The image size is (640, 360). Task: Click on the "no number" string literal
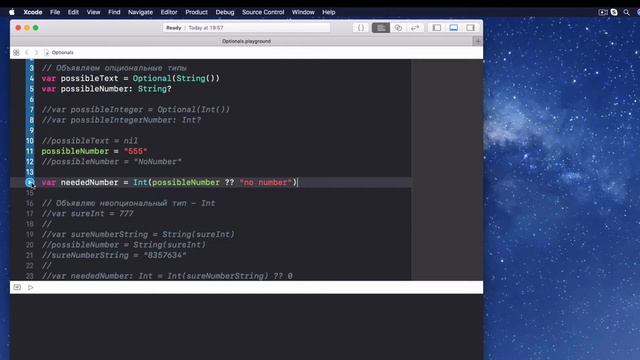(266, 182)
